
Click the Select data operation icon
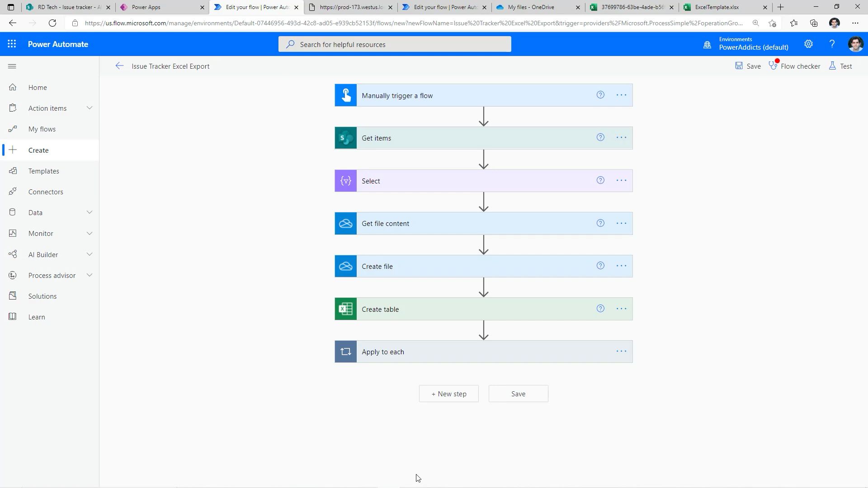tap(346, 181)
